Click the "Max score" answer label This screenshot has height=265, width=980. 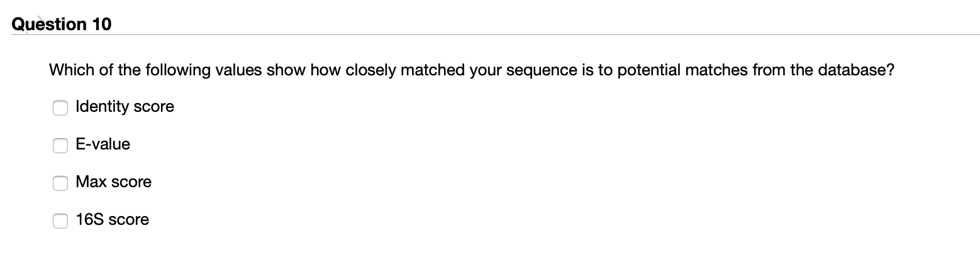pyautogui.click(x=113, y=182)
